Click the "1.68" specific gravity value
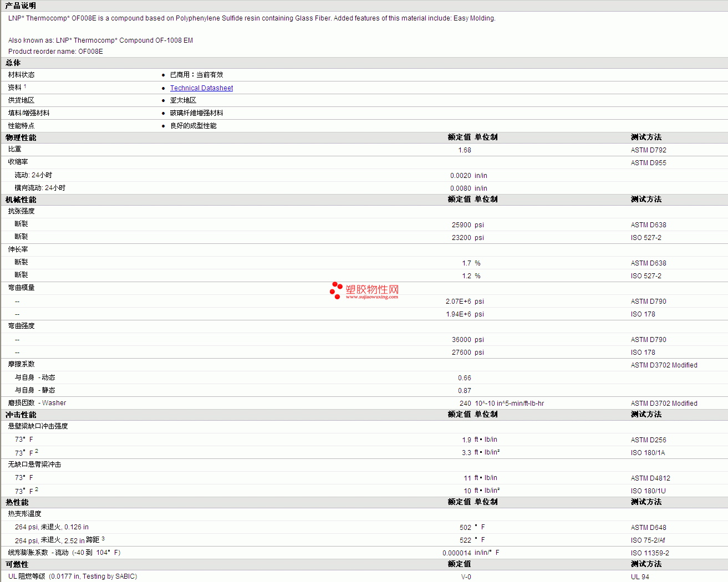 tap(465, 150)
